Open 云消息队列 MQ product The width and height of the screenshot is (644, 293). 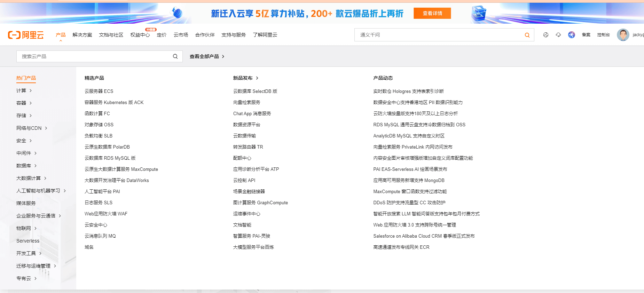coord(100,236)
